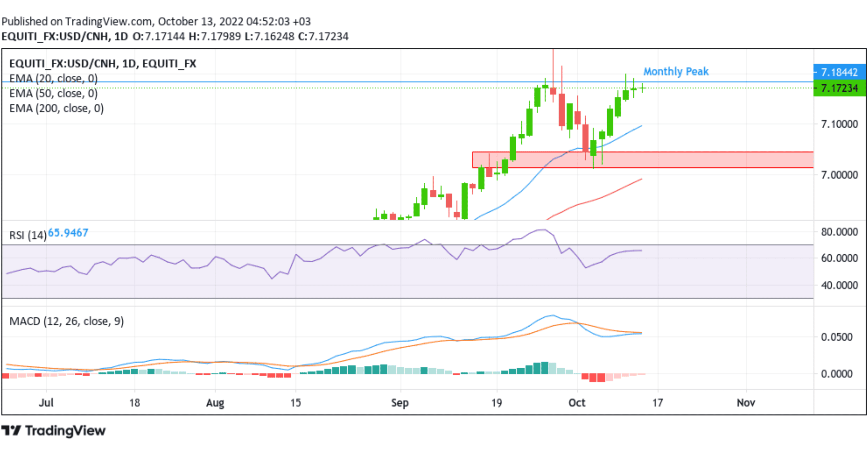Click the 'MACD (12, 26, close, 9)' label
The width and height of the screenshot is (868, 456).
(67, 321)
